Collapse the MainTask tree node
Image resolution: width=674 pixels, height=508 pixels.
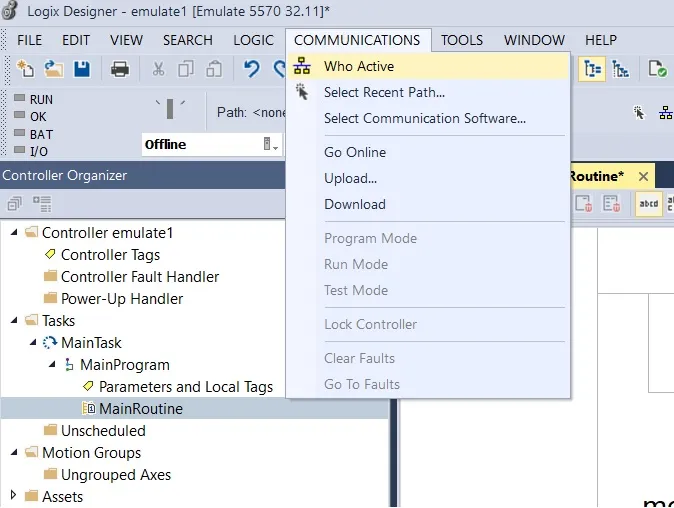pos(33,343)
